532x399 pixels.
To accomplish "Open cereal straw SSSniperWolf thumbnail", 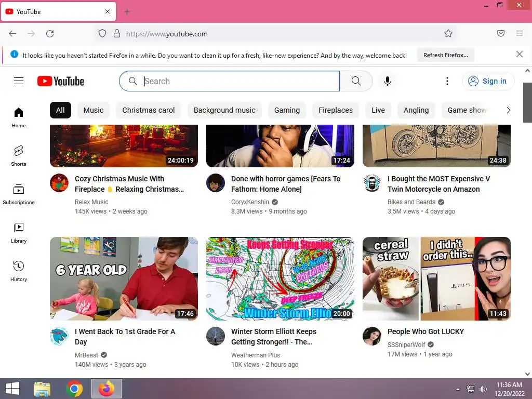I will tap(436, 278).
